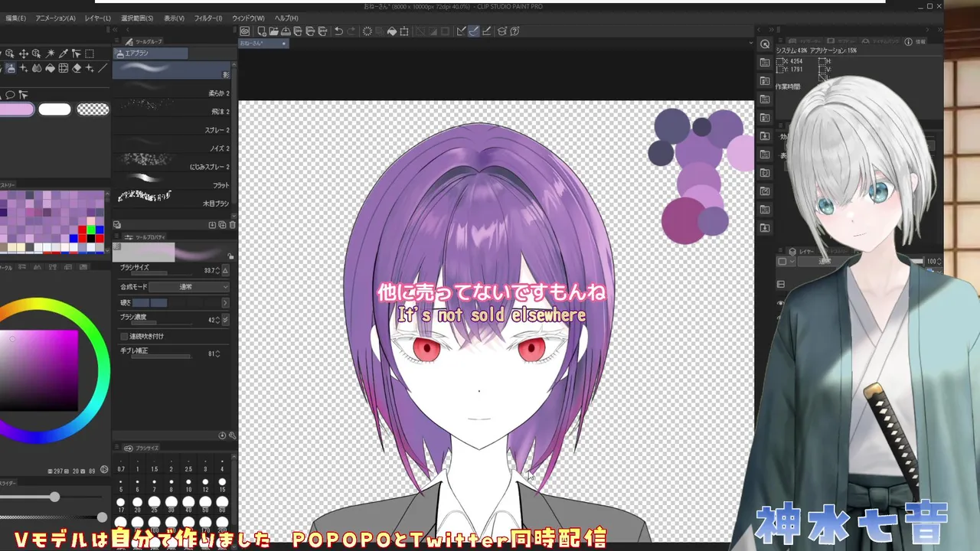980x551 pixels.
Task: Open the 編集(E) menu
Action: click(x=15, y=18)
